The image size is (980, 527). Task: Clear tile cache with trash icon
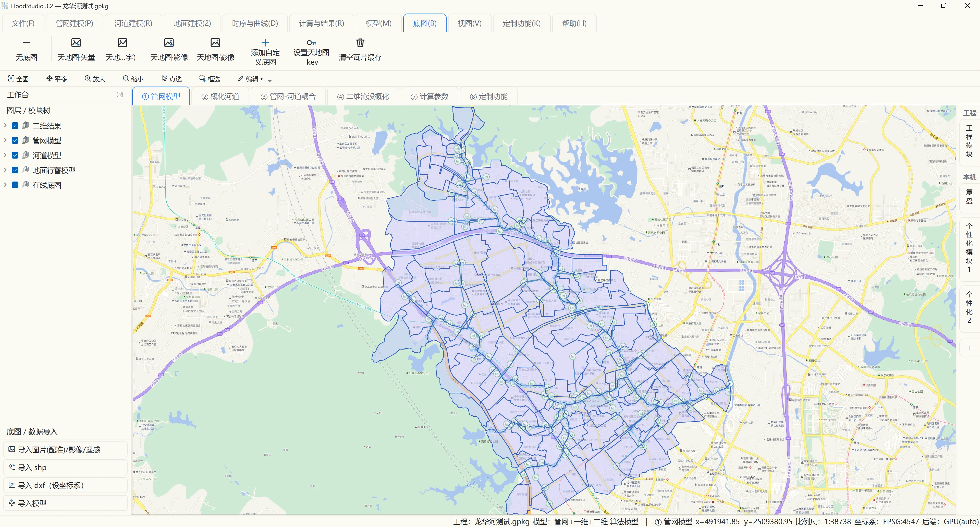click(x=360, y=43)
